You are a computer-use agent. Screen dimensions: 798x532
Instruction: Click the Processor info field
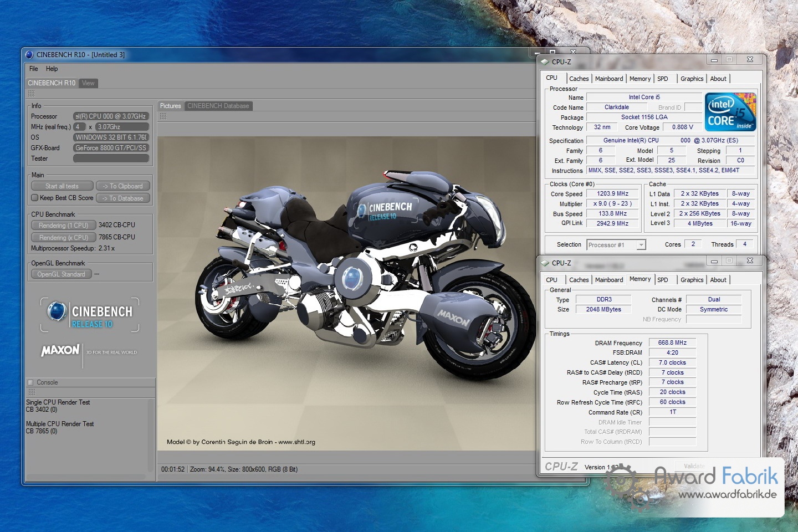pos(111,116)
